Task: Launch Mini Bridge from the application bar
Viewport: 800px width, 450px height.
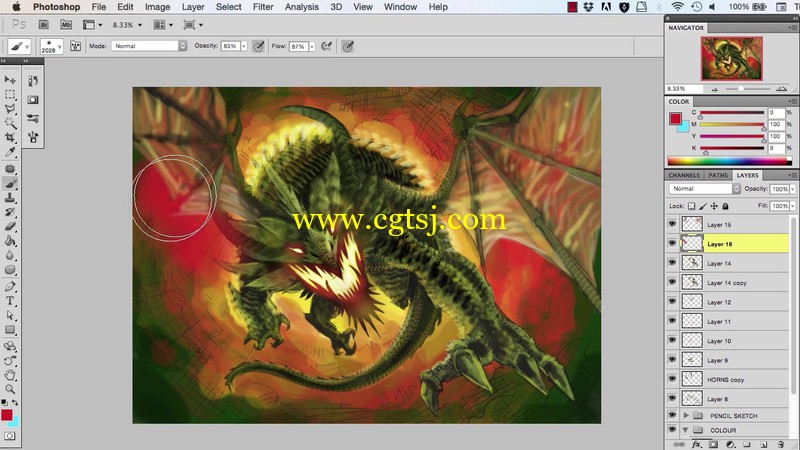Action: pos(66,24)
